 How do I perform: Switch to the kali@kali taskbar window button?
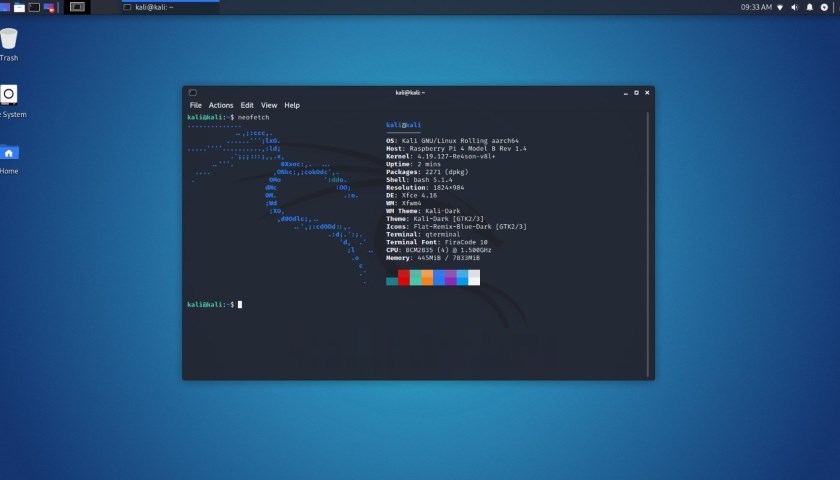170,8
